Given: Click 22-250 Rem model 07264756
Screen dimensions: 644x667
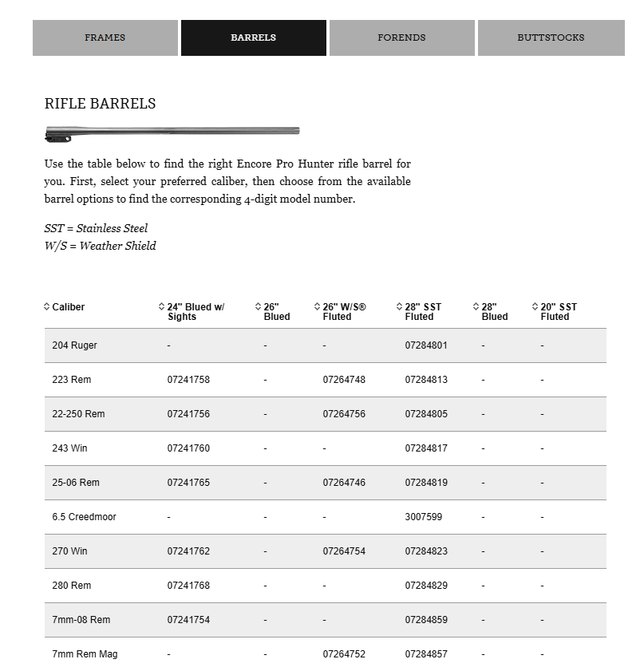Looking at the screenshot, I should pyautogui.click(x=344, y=414).
